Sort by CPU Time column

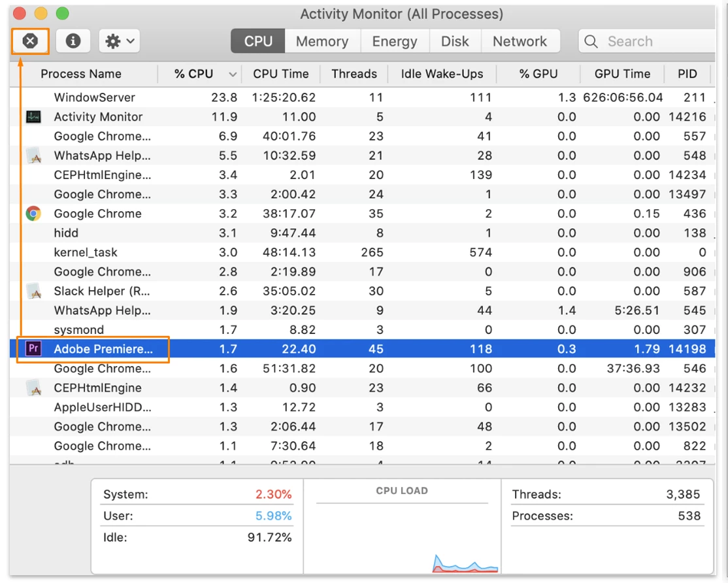(x=281, y=74)
